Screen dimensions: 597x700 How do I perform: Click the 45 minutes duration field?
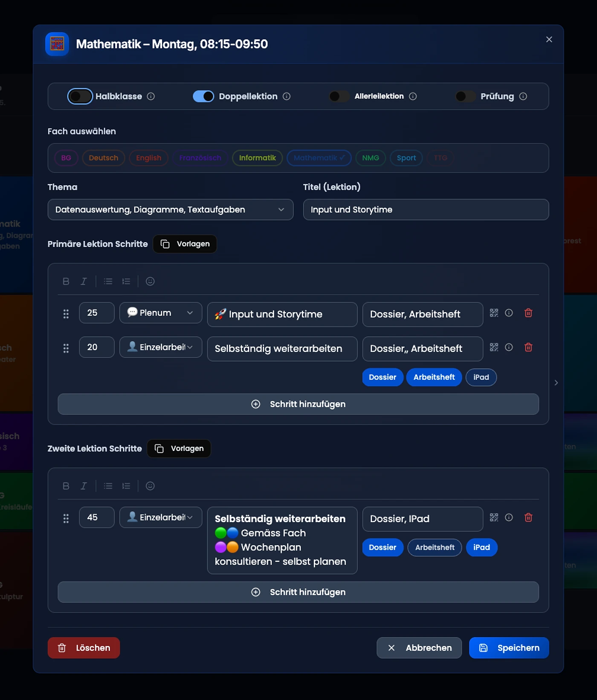97,517
